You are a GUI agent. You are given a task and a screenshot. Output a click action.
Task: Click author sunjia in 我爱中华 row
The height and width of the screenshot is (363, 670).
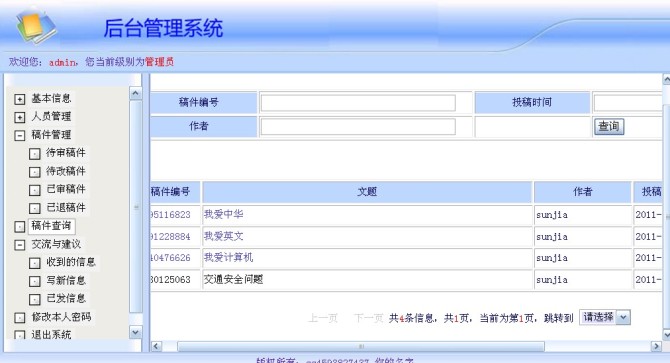552,215
